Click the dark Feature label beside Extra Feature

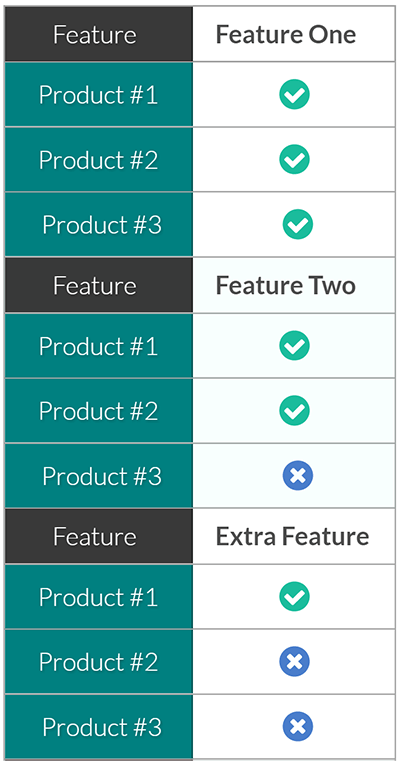(99, 536)
